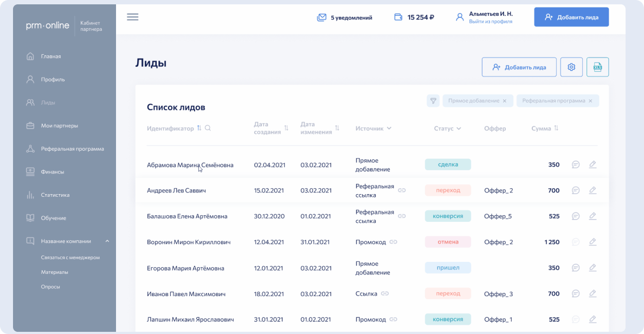Open comments for Абрамова Марина Семёновна

(x=576, y=165)
